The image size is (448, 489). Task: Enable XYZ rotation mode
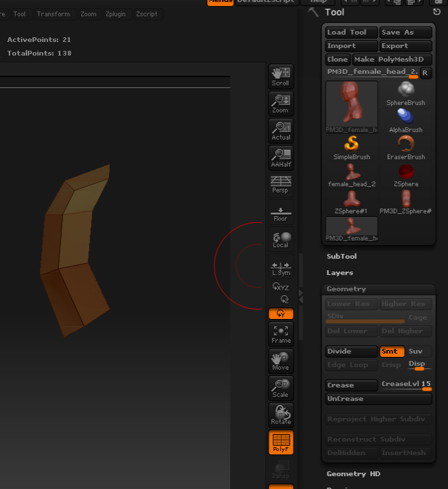click(281, 286)
